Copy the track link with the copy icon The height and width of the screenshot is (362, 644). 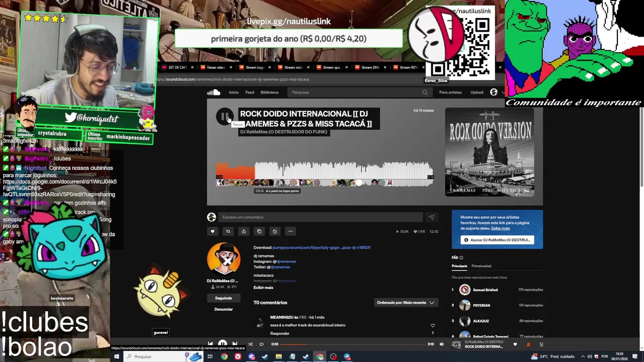pos(259,231)
